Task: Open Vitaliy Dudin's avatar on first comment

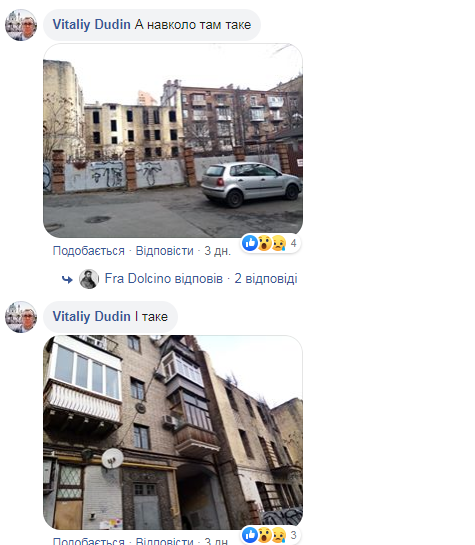Action: [21, 25]
